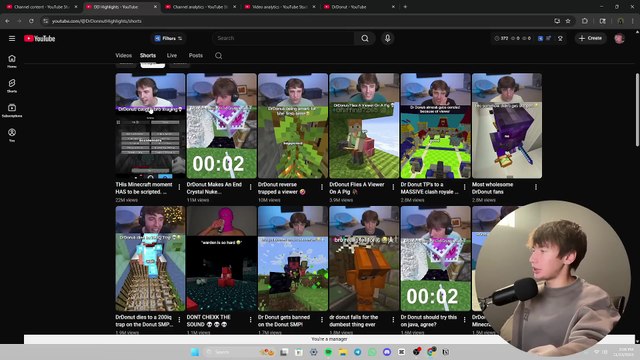Open Chrome from taskbar
The height and width of the screenshot is (360, 640).
[431, 352]
